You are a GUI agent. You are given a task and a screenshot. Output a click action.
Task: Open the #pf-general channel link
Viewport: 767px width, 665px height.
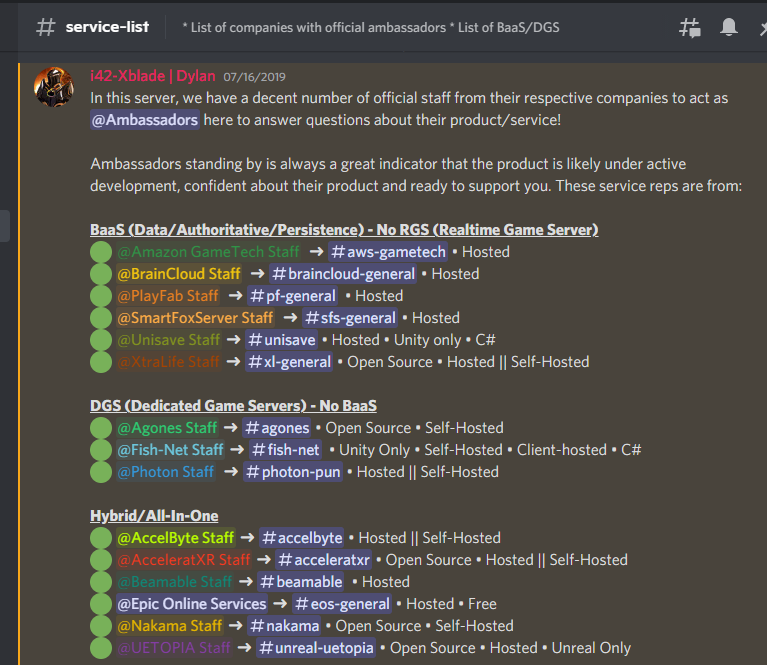point(293,296)
